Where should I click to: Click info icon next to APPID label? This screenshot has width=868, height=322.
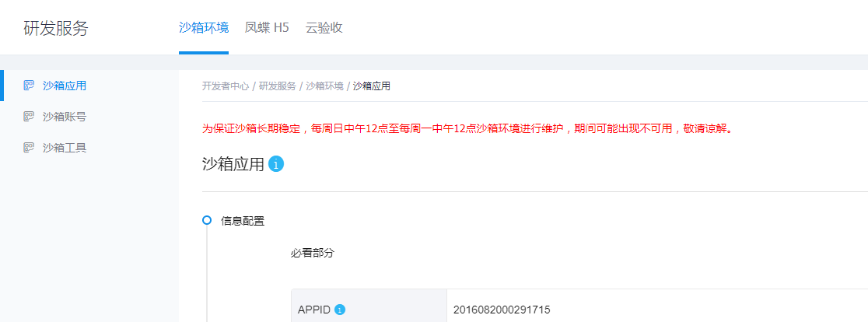(x=339, y=310)
